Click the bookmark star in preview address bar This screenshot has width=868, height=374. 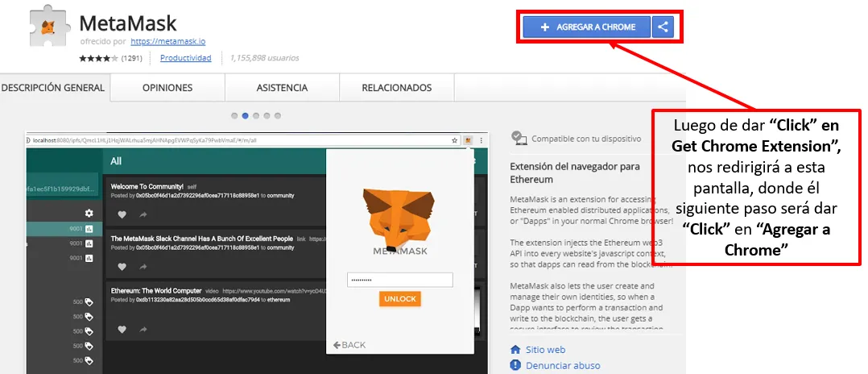(x=455, y=141)
